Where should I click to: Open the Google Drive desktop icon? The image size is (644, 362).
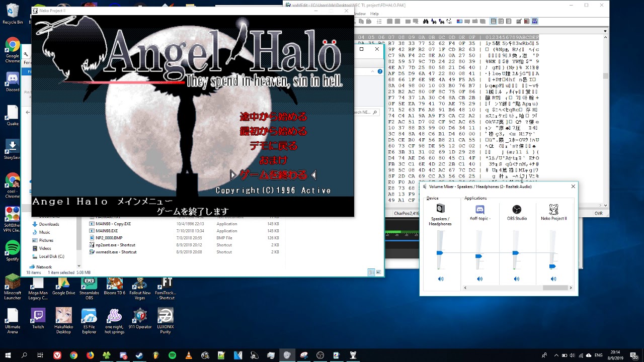(63, 286)
